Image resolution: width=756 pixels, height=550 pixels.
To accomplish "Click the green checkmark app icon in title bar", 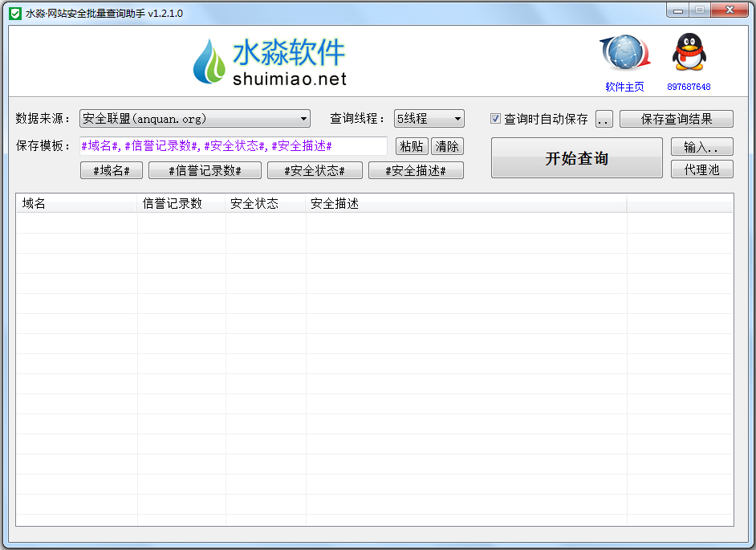I will tap(15, 14).
